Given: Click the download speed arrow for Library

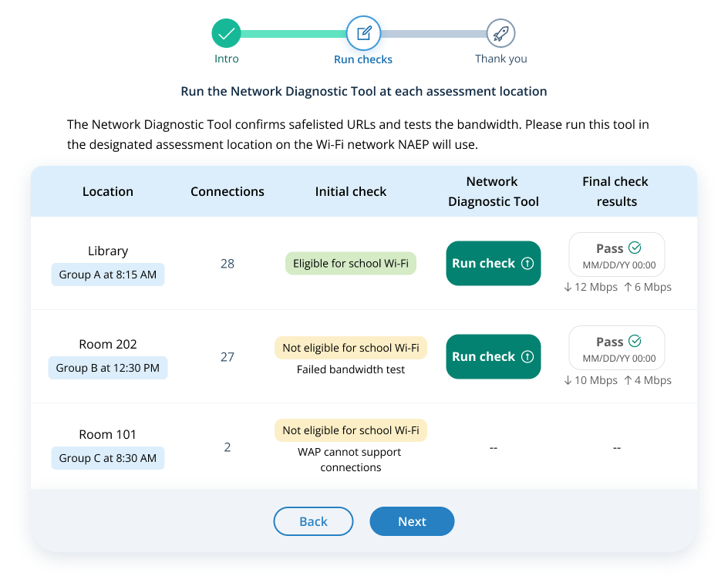Looking at the screenshot, I should point(568,287).
